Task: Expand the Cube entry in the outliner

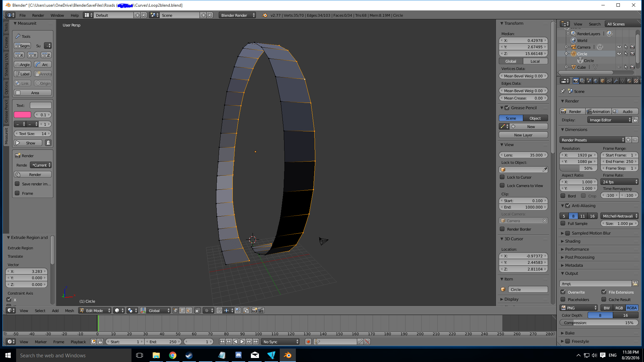Action: coord(567,67)
